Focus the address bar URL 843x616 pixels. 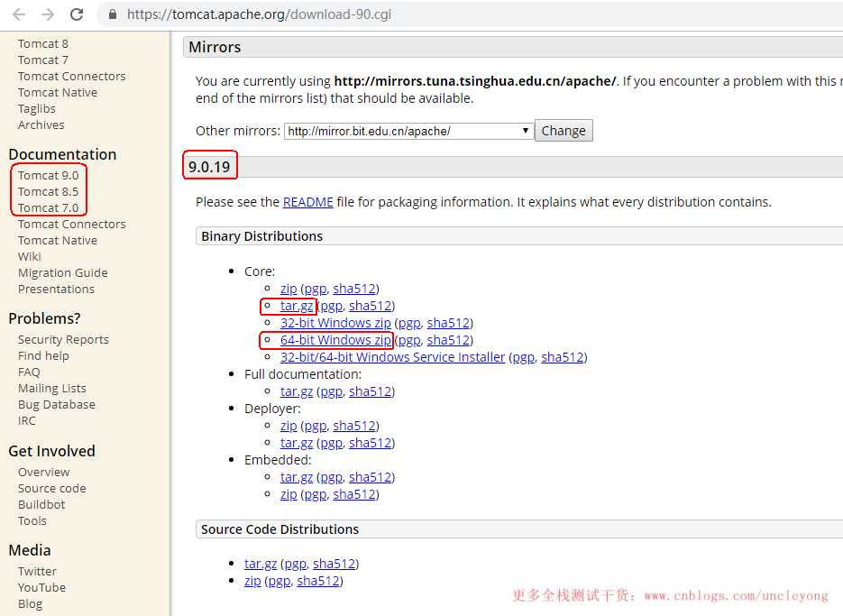pos(259,14)
